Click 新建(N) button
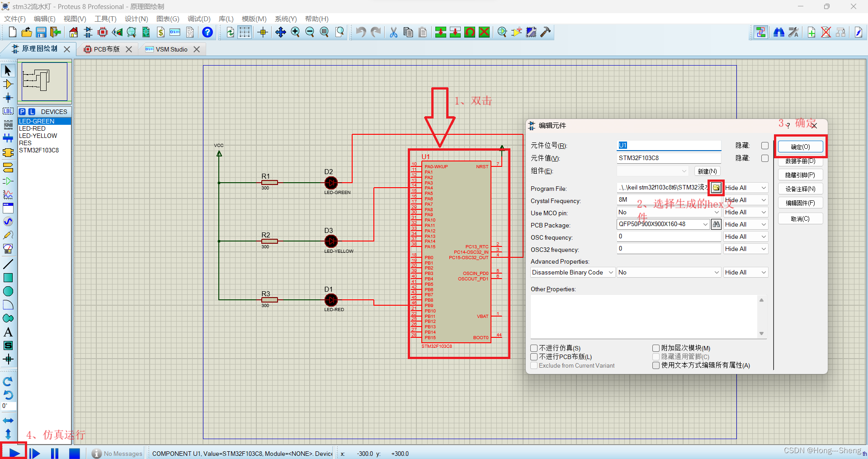Image resolution: width=868 pixels, height=459 pixels. pyautogui.click(x=707, y=171)
